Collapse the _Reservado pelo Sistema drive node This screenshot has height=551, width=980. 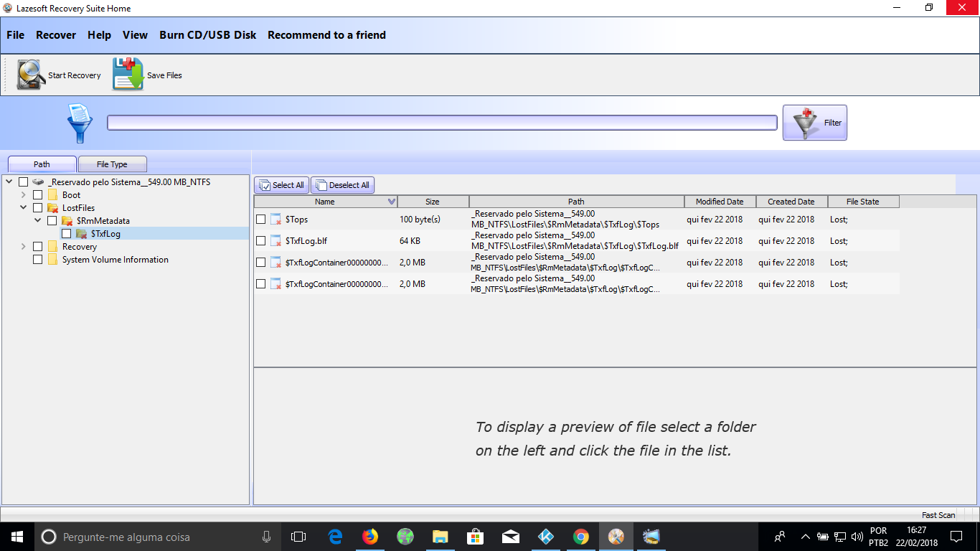[9, 182]
